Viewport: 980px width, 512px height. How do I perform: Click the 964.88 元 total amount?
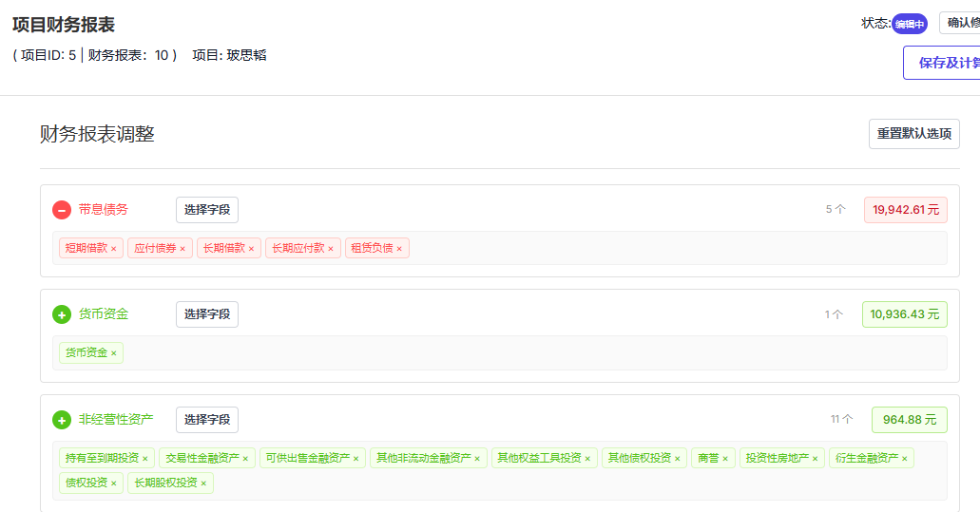[x=910, y=420]
